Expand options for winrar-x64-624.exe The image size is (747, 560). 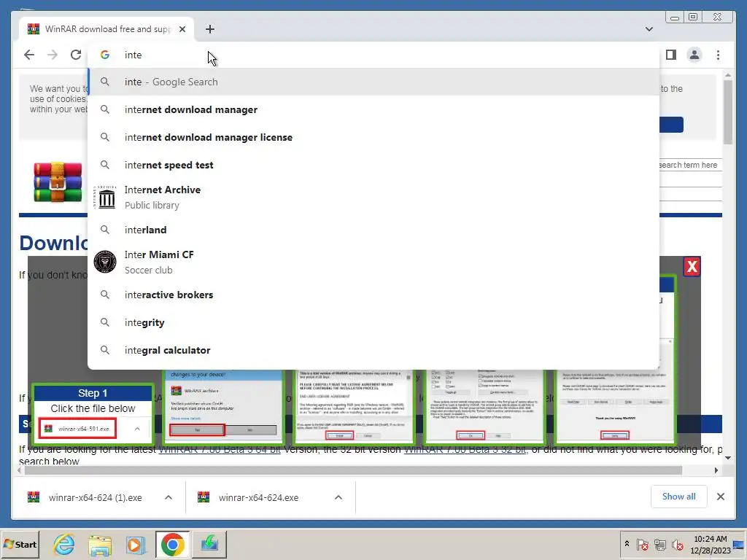(x=338, y=497)
